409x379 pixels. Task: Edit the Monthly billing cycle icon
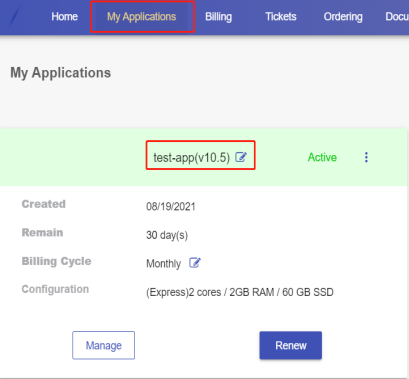click(x=195, y=263)
